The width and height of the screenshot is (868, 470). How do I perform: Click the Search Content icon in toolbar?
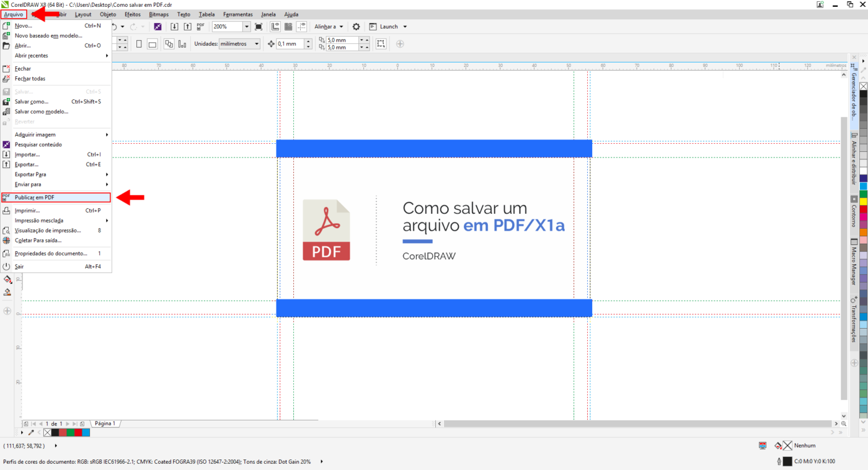pyautogui.click(x=157, y=27)
